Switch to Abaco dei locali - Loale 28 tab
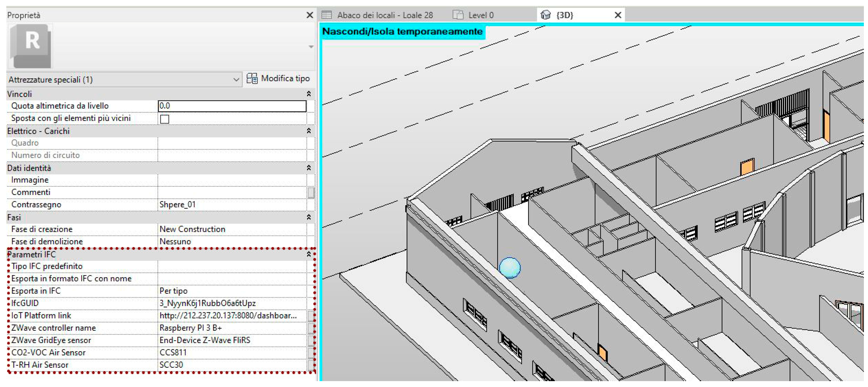 pos(385,15)
